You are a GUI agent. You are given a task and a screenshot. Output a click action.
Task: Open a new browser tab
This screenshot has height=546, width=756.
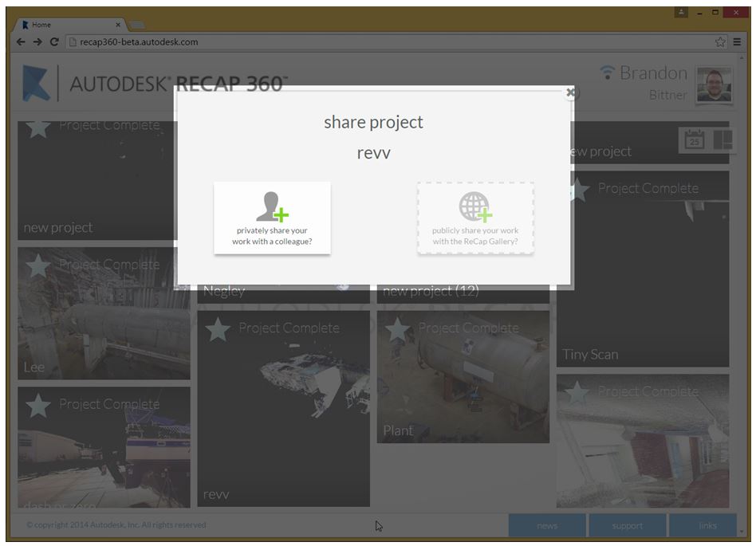coord(137,25)
